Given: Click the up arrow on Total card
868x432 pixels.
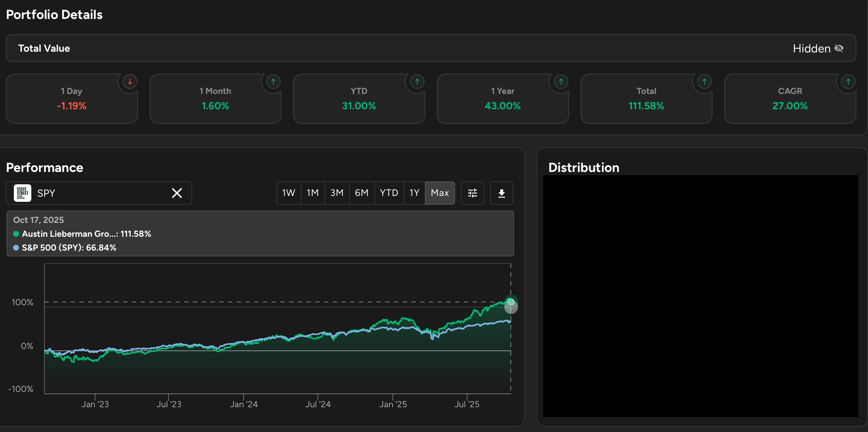Looking at the screenshot, I should click(x=705, y=82).
